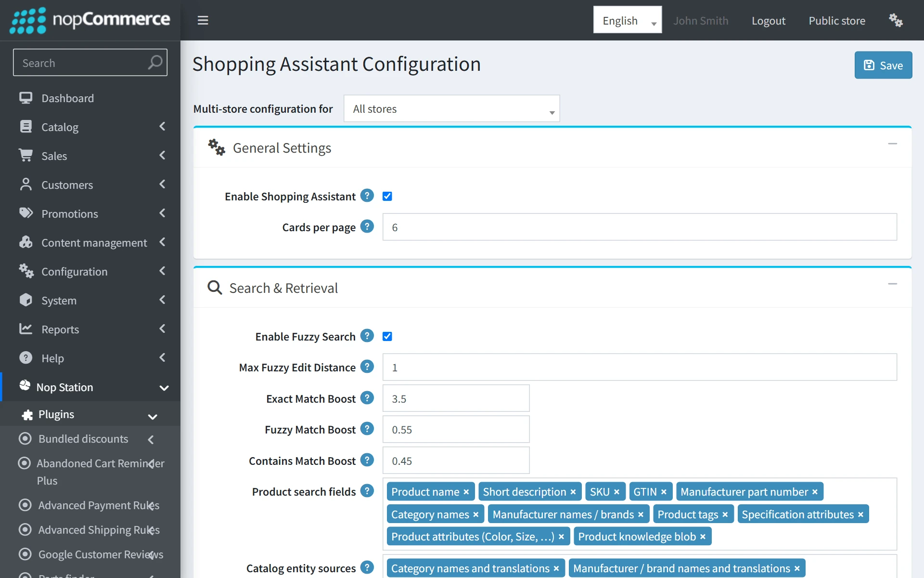
Task: Show help tooltip for Contains Match Boost
Action: pos(367,460)
